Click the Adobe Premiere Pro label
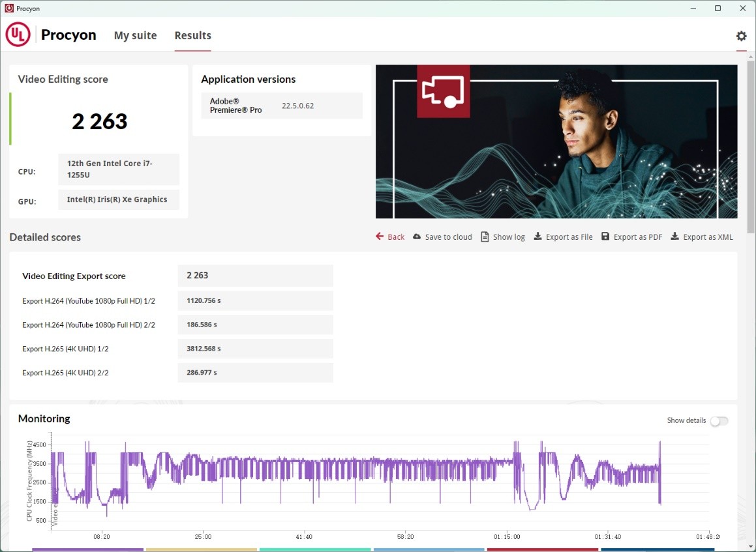This screenshot has height=552, width=756. (235, 106)
